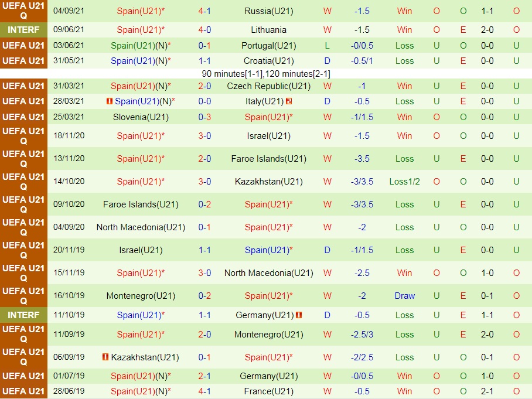Select Israel(U21) home team on 20/11/19

[x=141, y=250]
